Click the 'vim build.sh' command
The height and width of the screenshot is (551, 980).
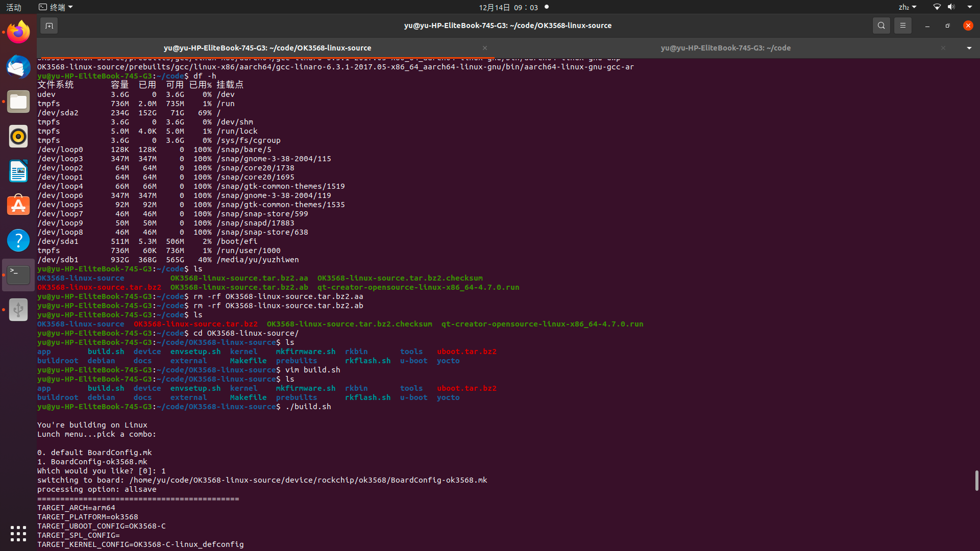313,370
